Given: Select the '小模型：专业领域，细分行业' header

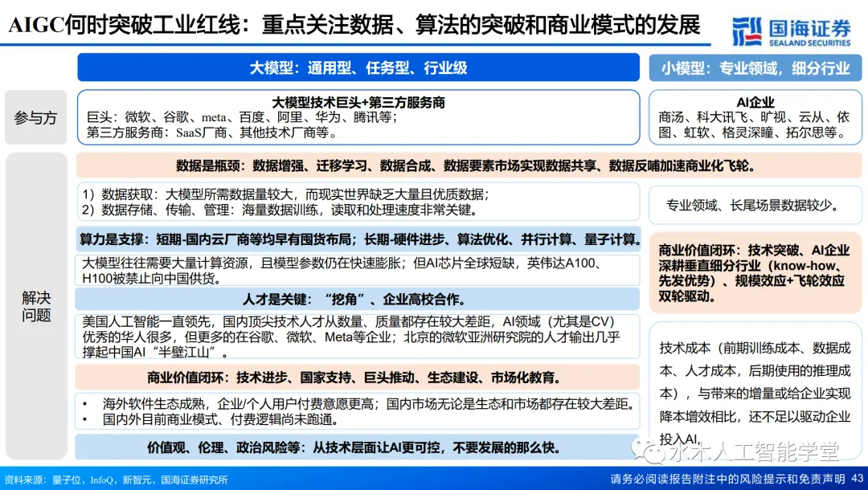Looking at the screenshot, I should pyautogui.click(x=755, y=68).
